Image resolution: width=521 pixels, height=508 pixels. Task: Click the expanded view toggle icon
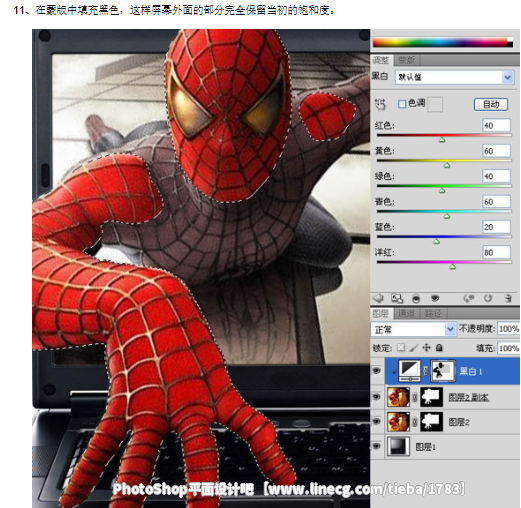click(397, 298)
